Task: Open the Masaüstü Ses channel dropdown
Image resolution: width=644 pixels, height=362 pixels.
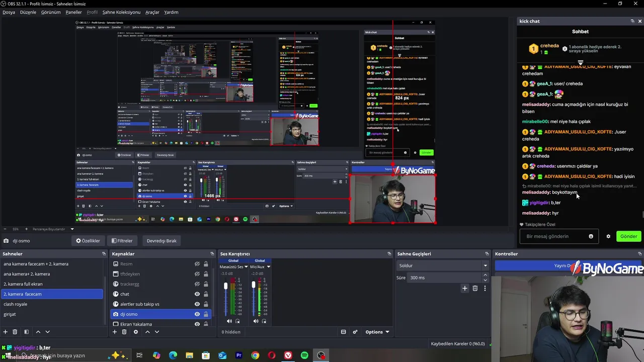Action: click(x=246, y=267)
